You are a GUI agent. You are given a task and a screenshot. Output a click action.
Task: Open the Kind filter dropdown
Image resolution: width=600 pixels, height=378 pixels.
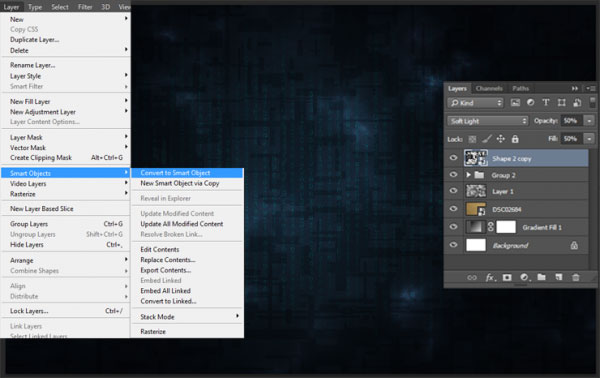coord(475,103)
